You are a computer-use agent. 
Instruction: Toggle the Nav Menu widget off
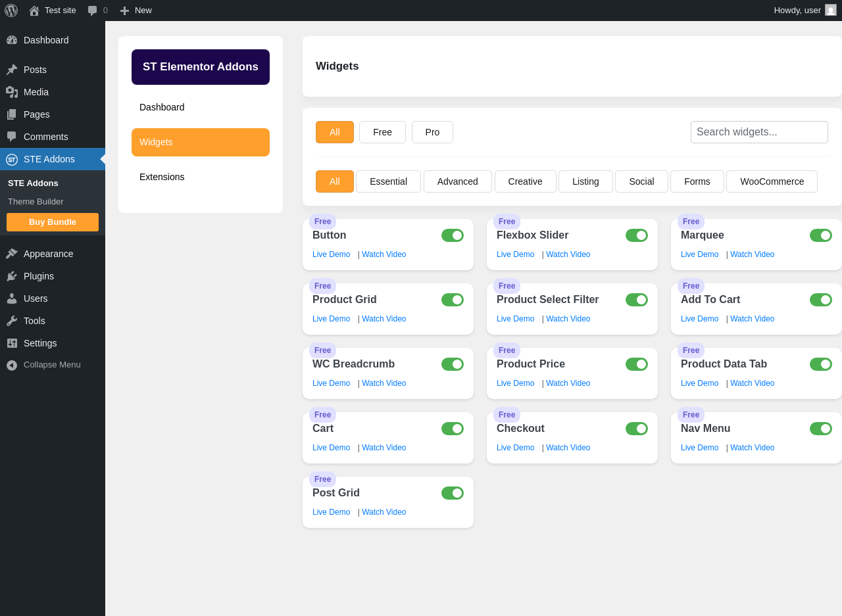tap(821, 429)
